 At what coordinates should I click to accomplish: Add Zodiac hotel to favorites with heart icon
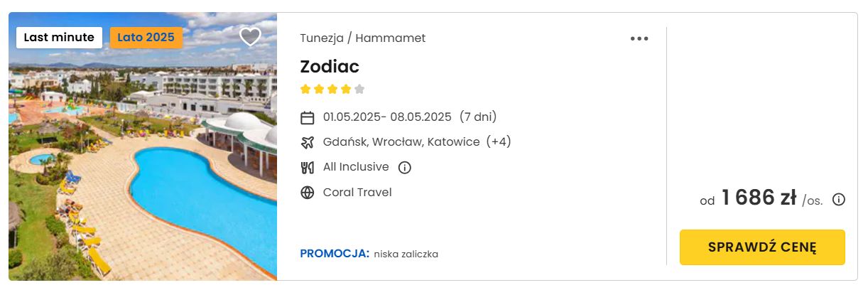click(x=250, y=36)
